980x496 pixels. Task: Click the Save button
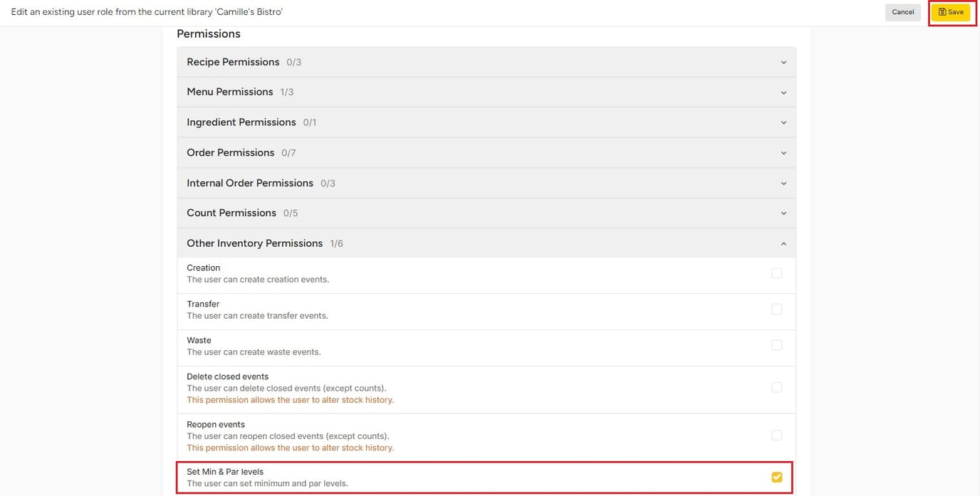[950, 12]
